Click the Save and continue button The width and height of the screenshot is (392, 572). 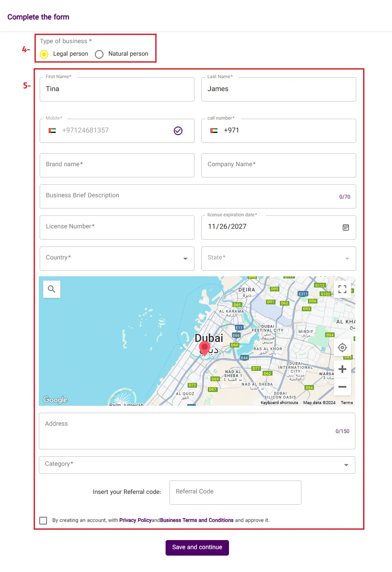197,547
